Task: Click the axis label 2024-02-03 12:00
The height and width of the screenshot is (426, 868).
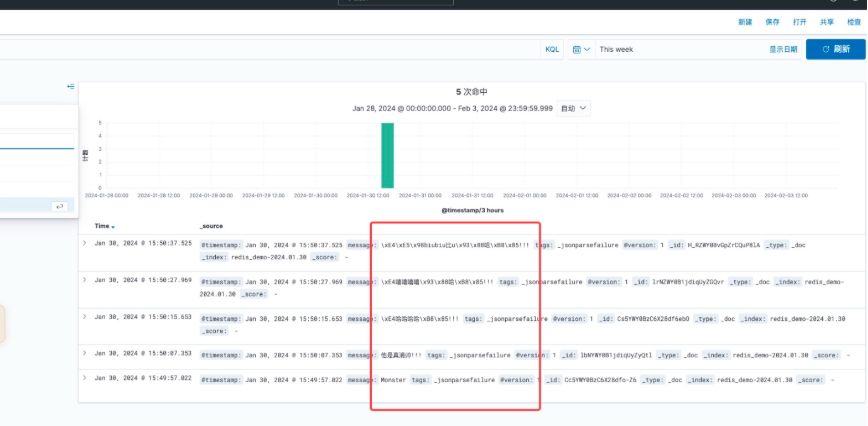Action: 786,195
